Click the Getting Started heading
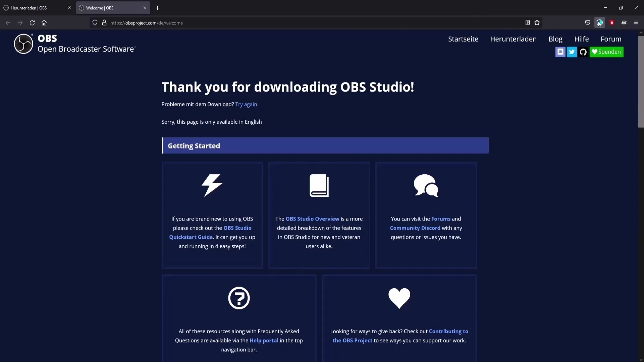The image size is (644, 362). (194, 146)
